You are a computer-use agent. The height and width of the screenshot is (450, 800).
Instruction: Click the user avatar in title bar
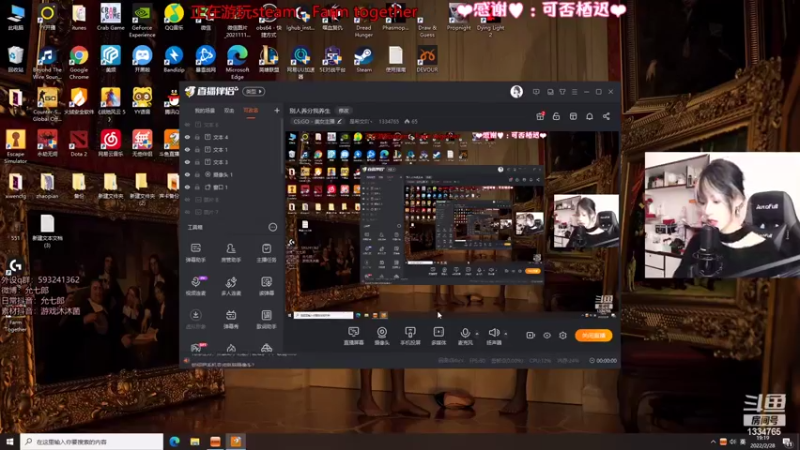[516, 91]
